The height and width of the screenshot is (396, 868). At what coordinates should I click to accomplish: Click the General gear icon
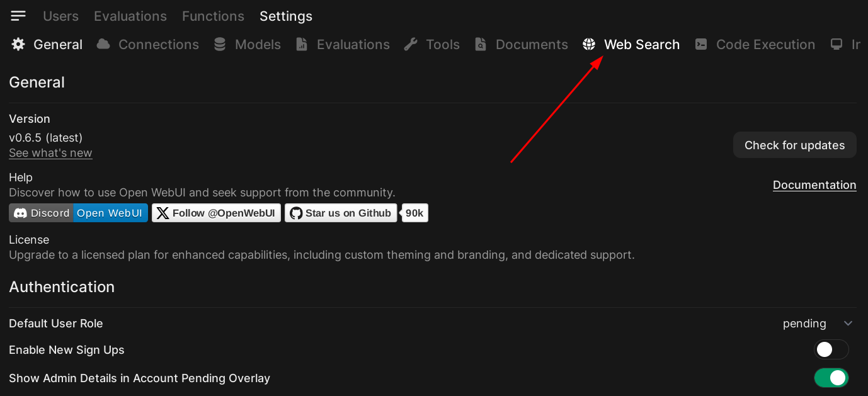pyautogui.click(x=18, y=44)
